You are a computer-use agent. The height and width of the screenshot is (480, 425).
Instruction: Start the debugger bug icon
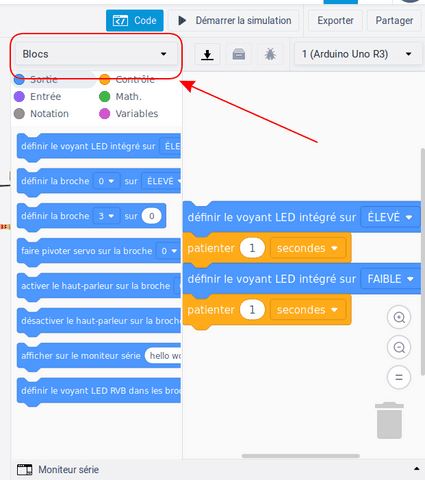tap(270, 54)
